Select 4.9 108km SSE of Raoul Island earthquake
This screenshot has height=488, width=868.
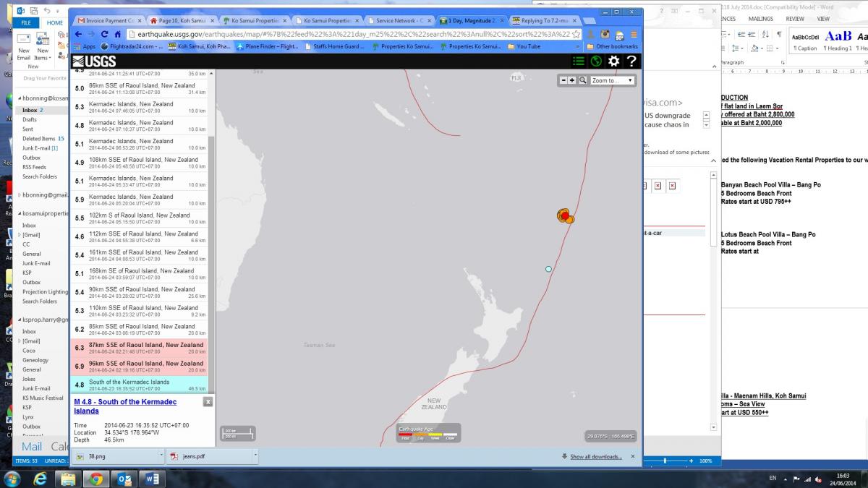(139, 163)
